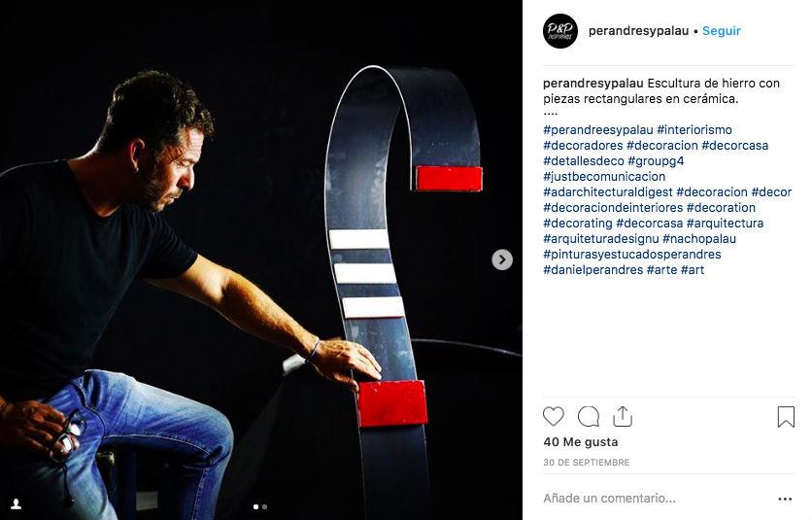The width and height of the screenshot is (812, 520).
Task: Show tagged people via the person icon
Action: click(x=17, y=503)
